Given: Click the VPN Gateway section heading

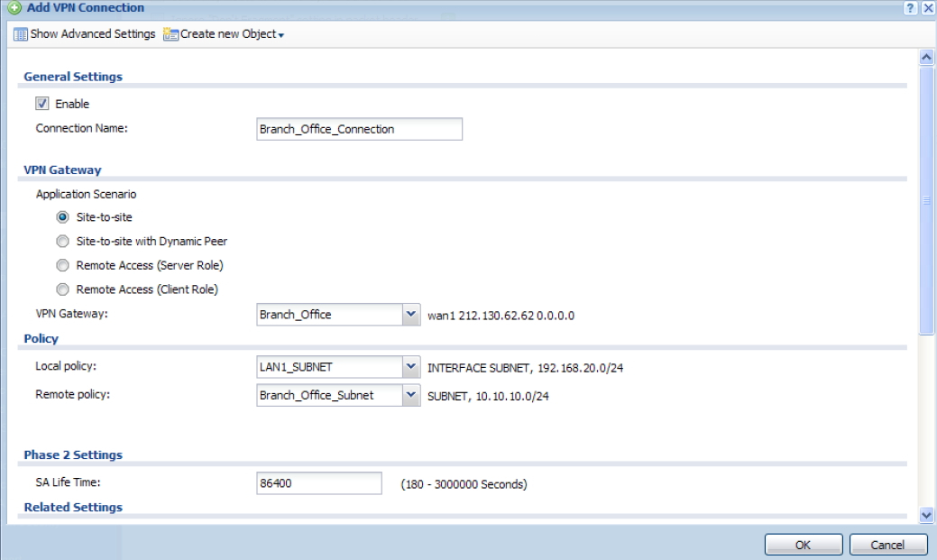Looking at the screenshot, I should pyautogui.click(x=63, y=170).
